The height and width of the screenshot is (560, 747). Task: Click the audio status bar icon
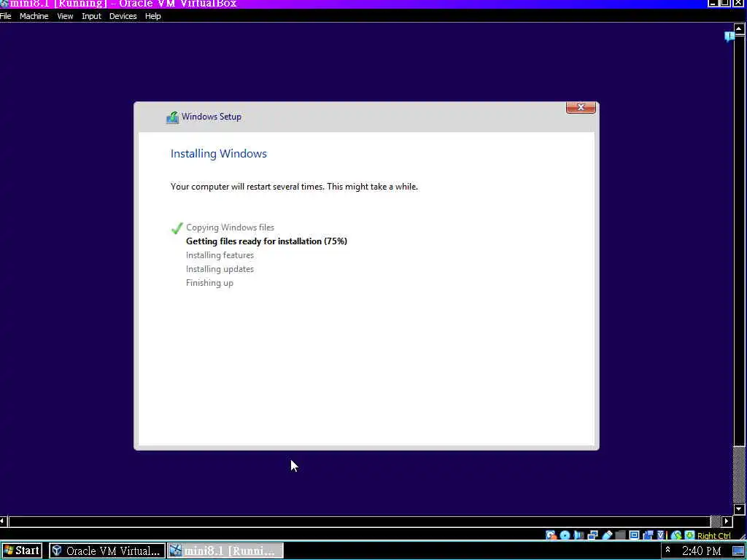tap(578, 535)
